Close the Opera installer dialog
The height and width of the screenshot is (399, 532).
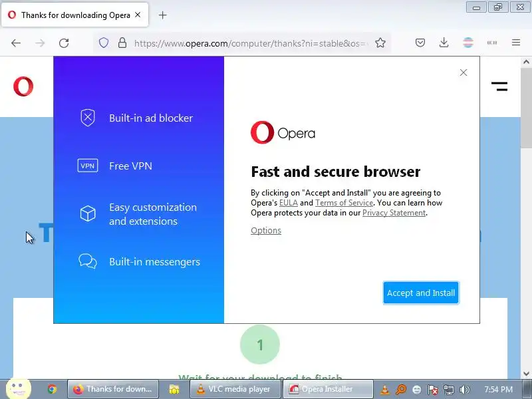464,72
